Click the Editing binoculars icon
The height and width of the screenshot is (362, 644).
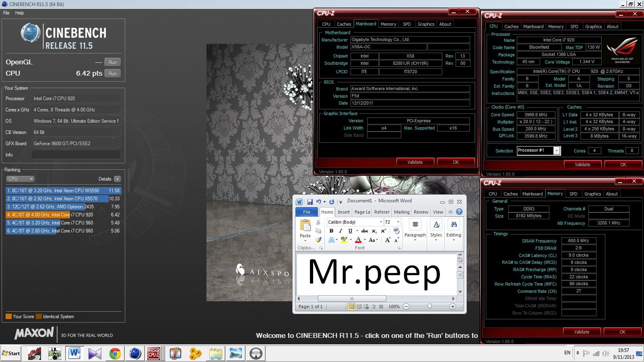pyautogui.click(x=454, y=224)
